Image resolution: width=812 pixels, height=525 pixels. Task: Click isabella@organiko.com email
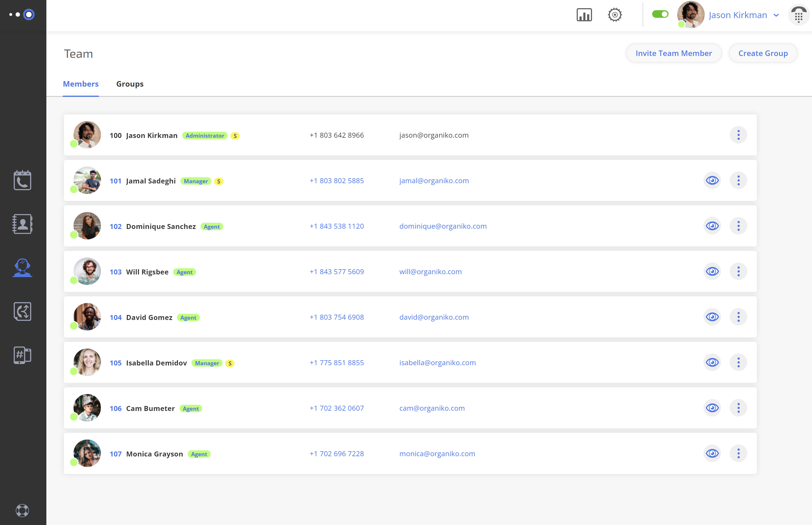(437, 363)
